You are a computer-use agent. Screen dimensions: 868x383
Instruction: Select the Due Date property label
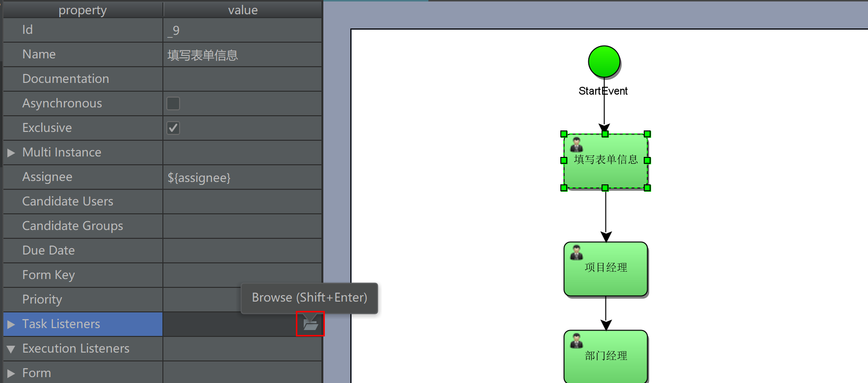(x=49, y=251)
